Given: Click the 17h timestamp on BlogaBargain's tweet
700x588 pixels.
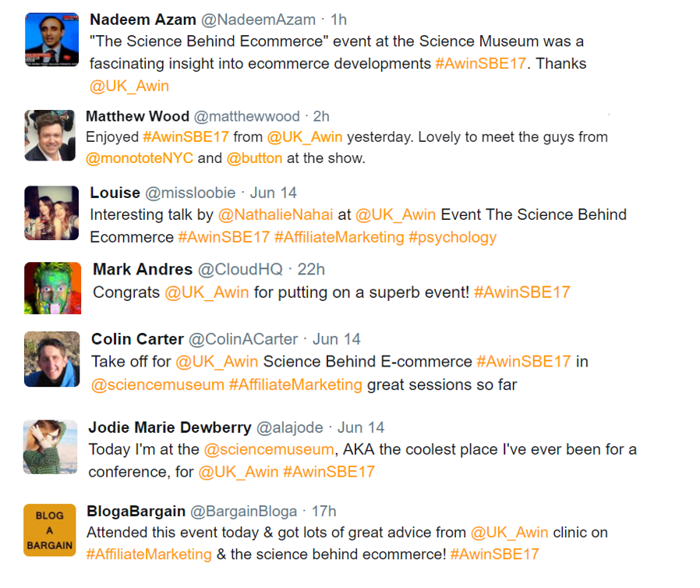Looking at the screenshot, I should click(x=323, y=512).
